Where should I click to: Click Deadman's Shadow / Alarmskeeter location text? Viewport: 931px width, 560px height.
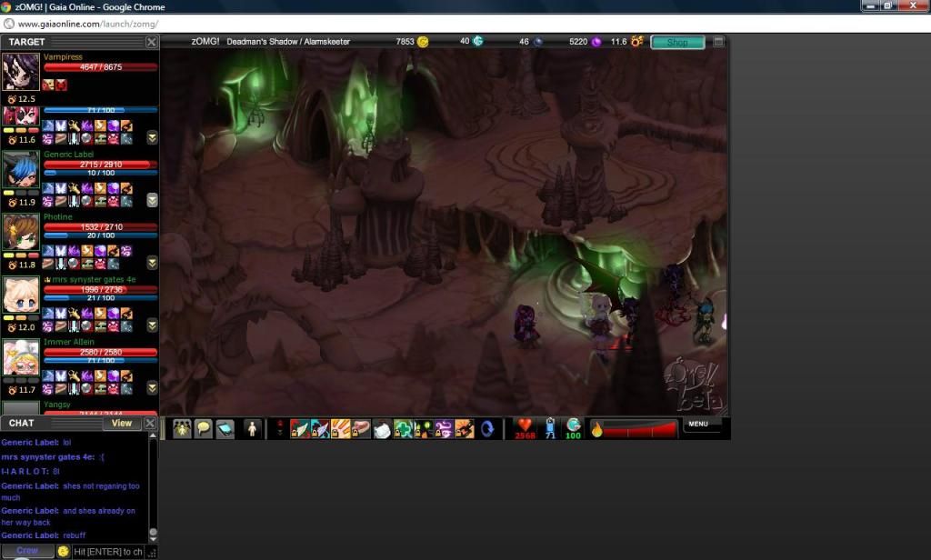click(288, 42)
